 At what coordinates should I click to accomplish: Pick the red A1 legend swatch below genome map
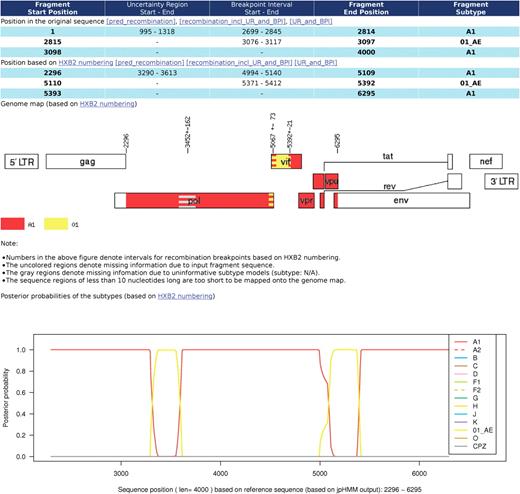[x=13, y=224]
